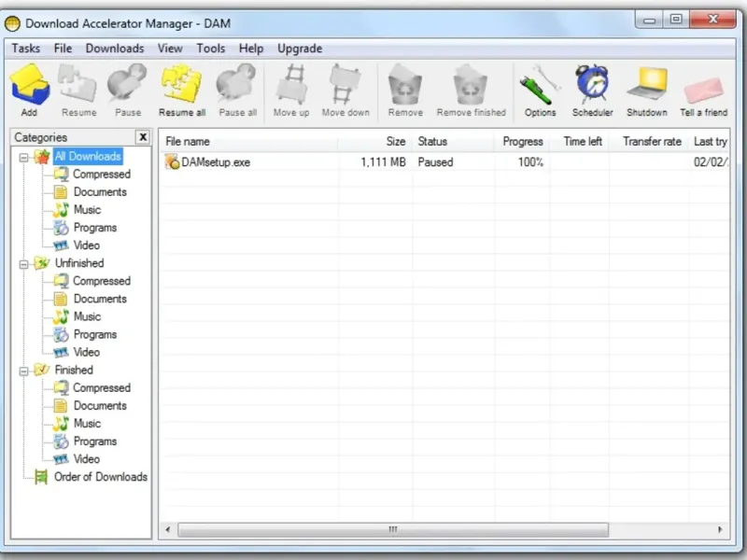This screenshot has height=560, width=747.
Task: Click the Finished category folder icon
Action: pos(42,370)
